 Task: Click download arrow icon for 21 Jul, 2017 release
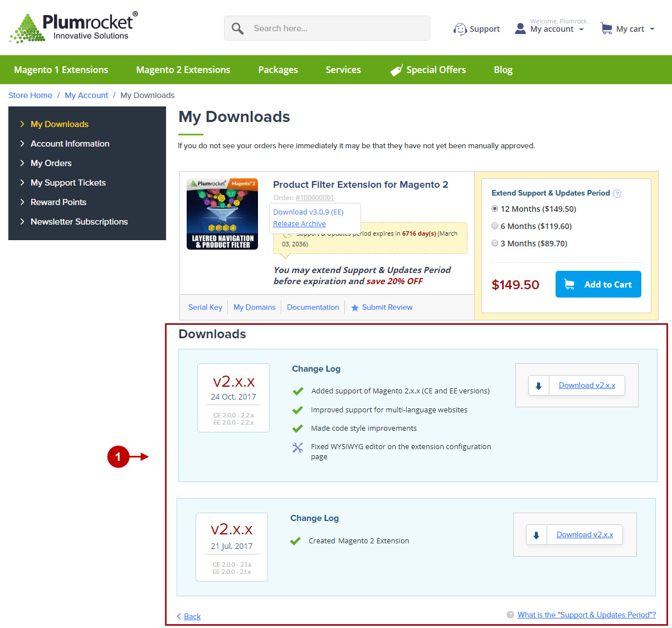536,535
